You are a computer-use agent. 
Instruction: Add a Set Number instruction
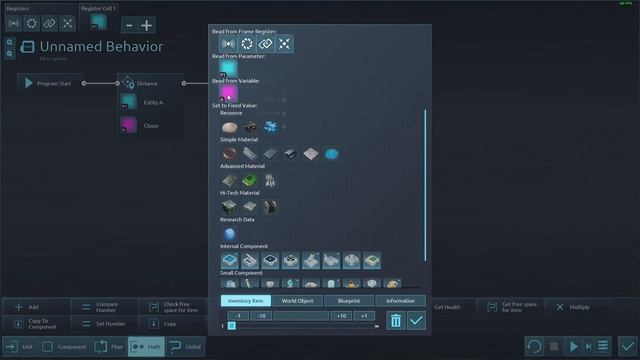[x=104, y=324]
